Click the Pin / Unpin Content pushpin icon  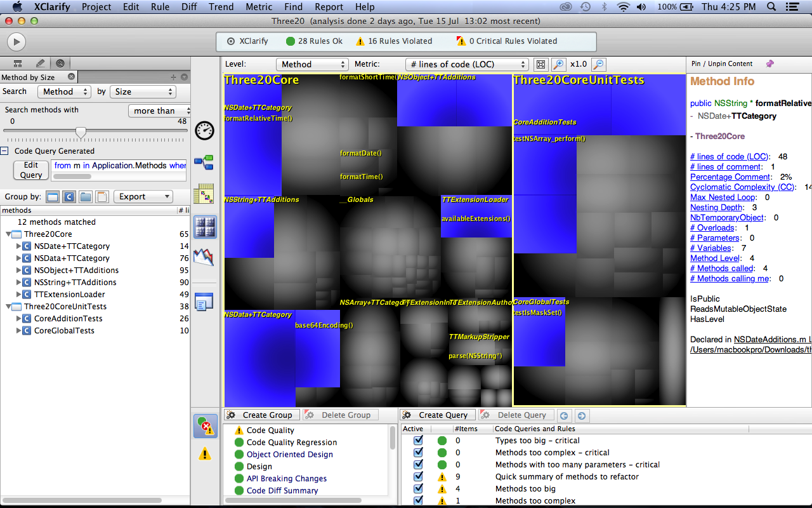pos(770,63)
